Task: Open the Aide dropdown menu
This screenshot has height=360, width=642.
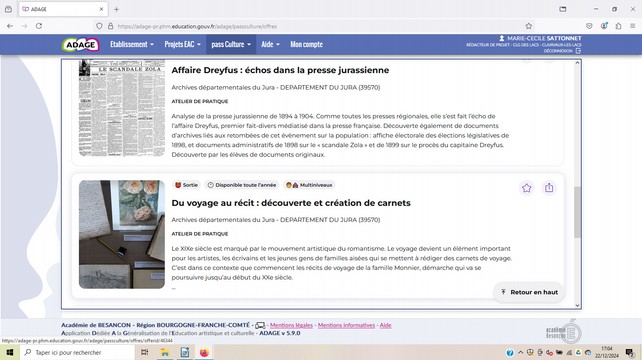Action: tap(270, 44)
